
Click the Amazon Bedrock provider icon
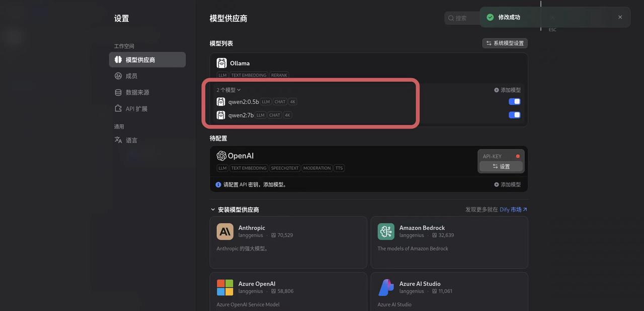[x=386, y=231]
